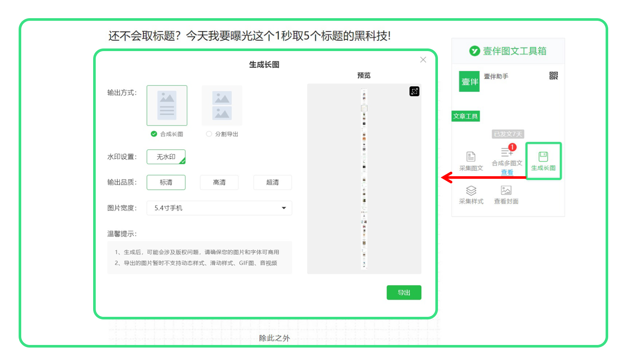Open the 图片宽度 5.4寸手机 dropdown
The height and width of the screenshot is (364, 629).
pos(219,208)
